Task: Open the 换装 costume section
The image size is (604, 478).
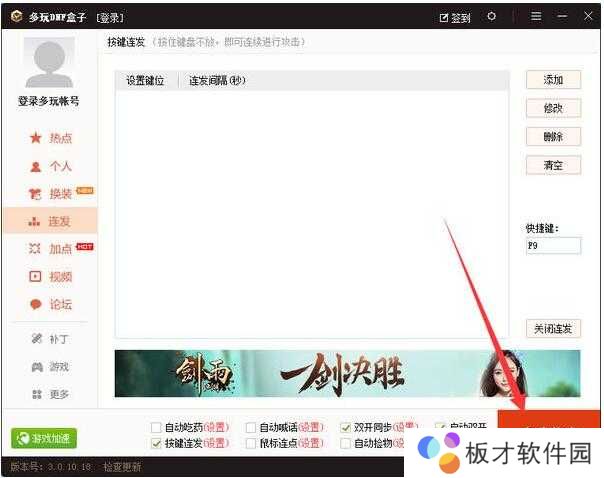Action: [x=52, y=194]
